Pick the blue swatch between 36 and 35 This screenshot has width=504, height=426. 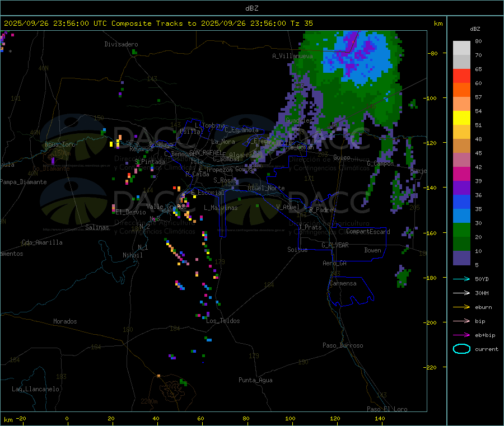click(x=461, y=202)
